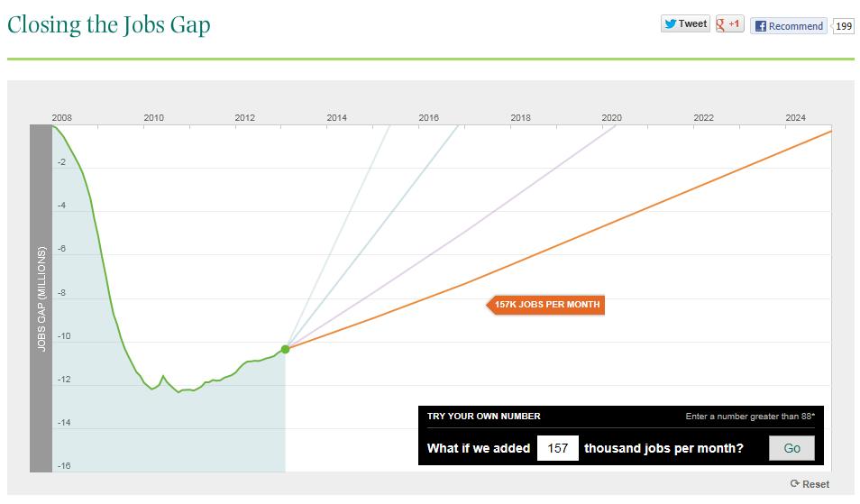
Task: Click the Try Your Own Number heading
Action: point(483,417)
